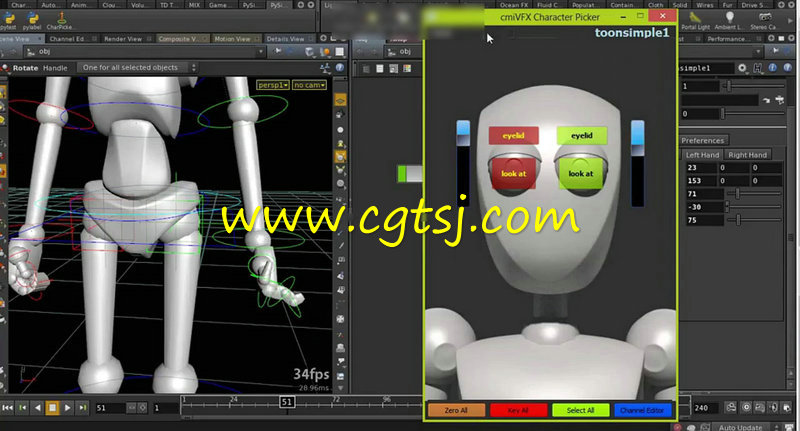The image size is (800, 431).
Task: Jump to the first frame of the timeline
Action: point(7,408)
